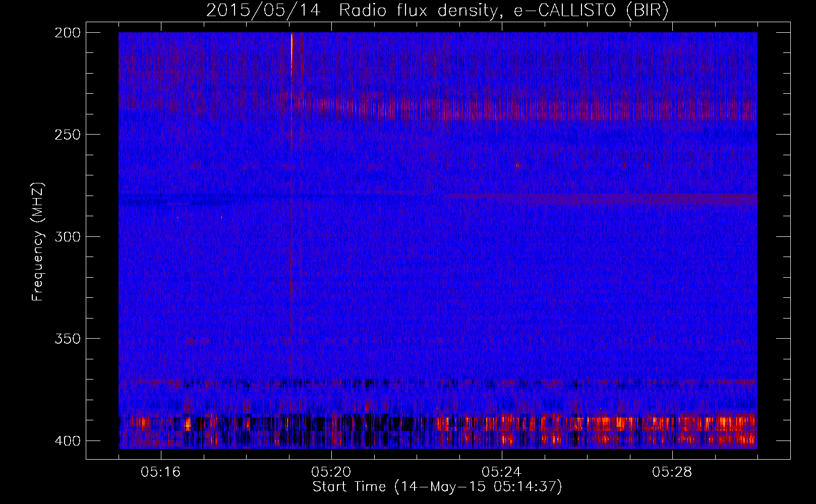Click the 300 frequency tick label
Viewport: 816px width, 504px height.
pyautogui.click(x=67, y=237)
